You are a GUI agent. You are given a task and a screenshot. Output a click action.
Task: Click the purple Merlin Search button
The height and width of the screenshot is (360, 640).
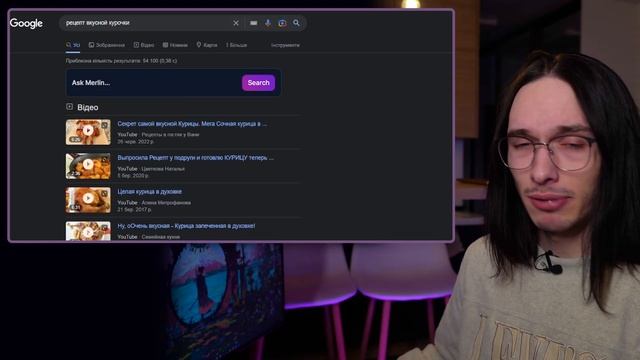pyautogui.click(x=258, y=83)
